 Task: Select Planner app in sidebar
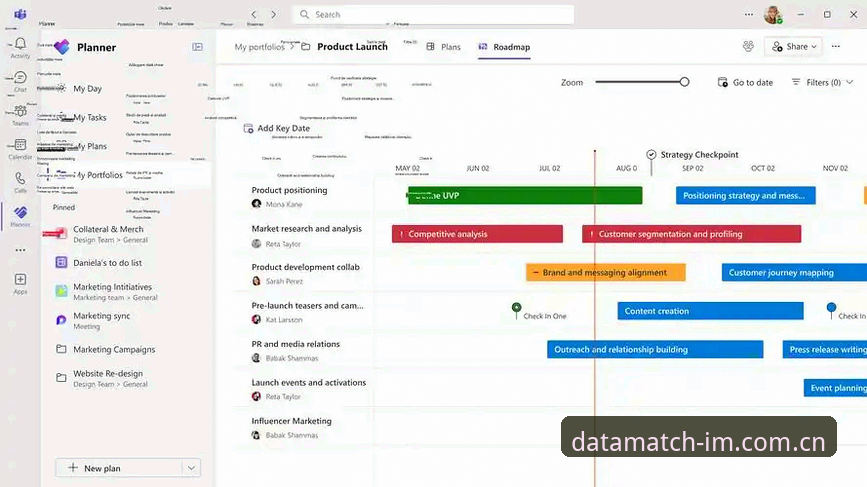20,216
